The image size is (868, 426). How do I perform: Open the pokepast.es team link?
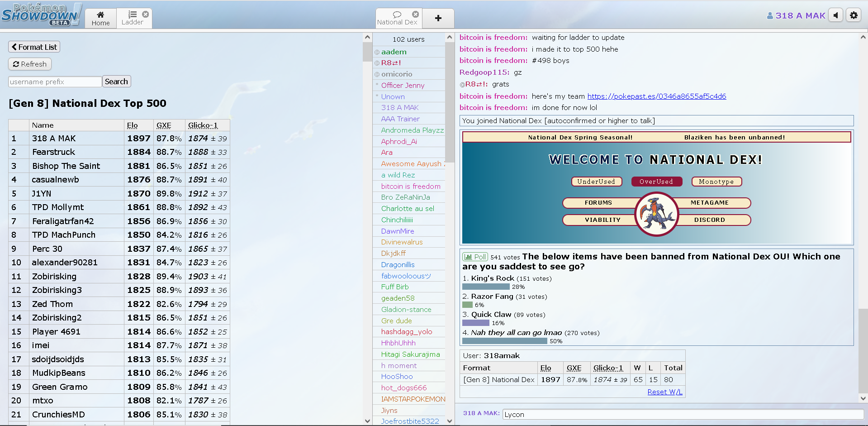pos(656,96)
